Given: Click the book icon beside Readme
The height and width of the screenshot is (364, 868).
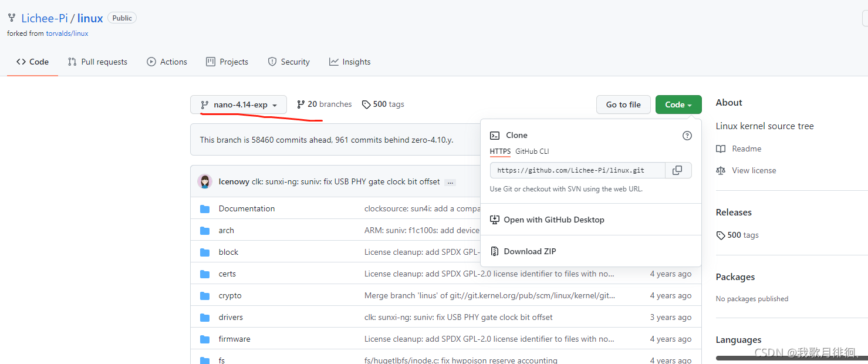Looking at the screenshot, I should [x=721, y=149].
